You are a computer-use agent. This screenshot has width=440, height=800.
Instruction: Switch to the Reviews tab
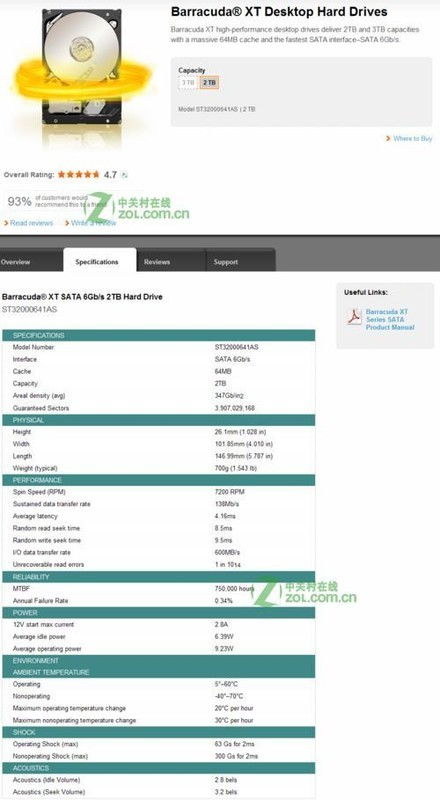(156, 262)
